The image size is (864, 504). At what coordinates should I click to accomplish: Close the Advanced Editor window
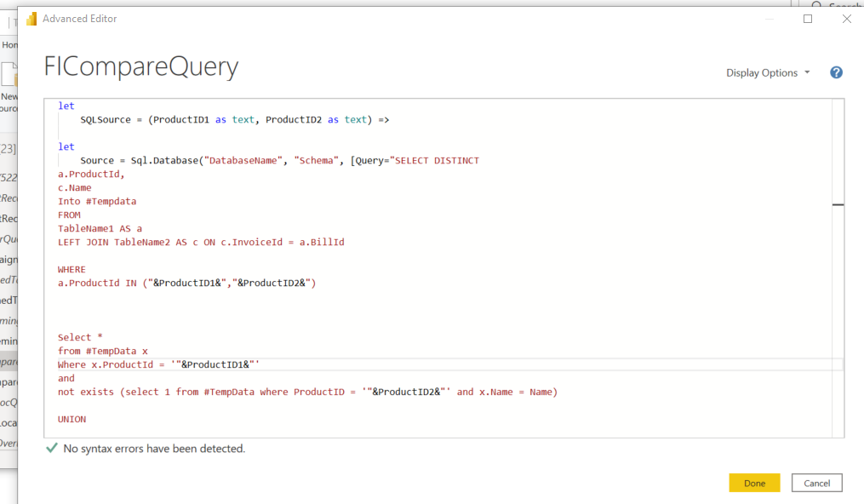coord(847,19)
